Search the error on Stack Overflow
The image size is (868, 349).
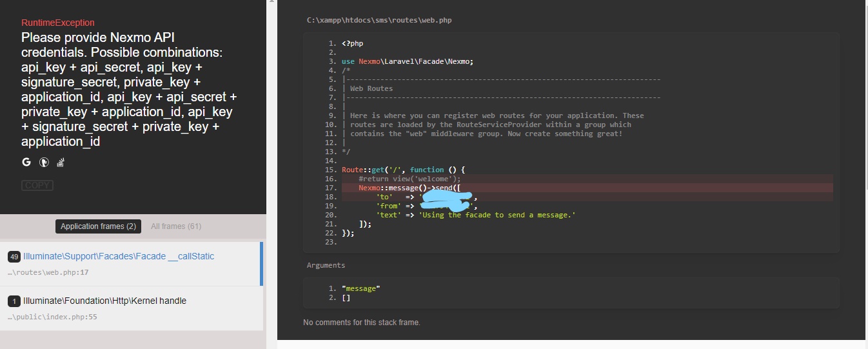tap(61, 163)
